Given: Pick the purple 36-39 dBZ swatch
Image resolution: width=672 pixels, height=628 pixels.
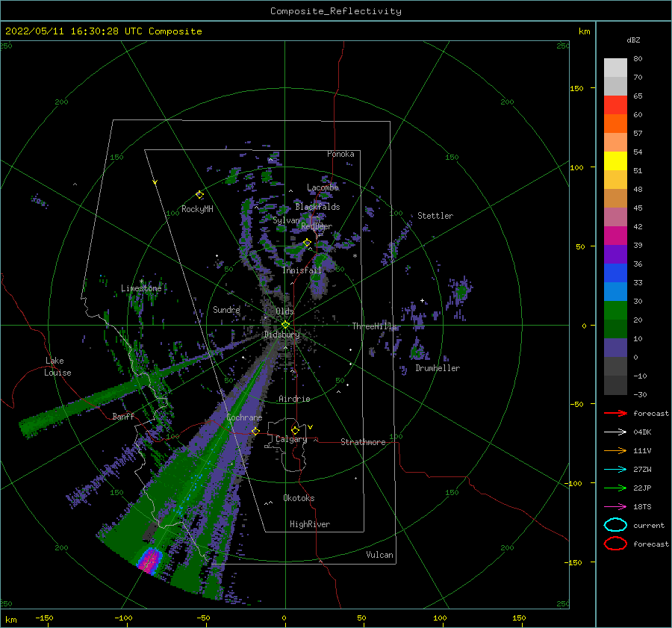Looking at the screenshot, I should [x=615, y=254].
